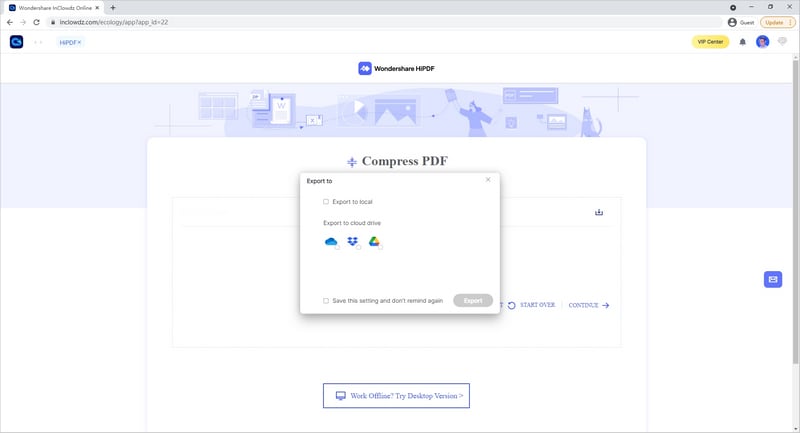Image resolution: width=800 pixels, height=433 pixels.
Task: Click the browser Update button
Action: tap(778, 22)
